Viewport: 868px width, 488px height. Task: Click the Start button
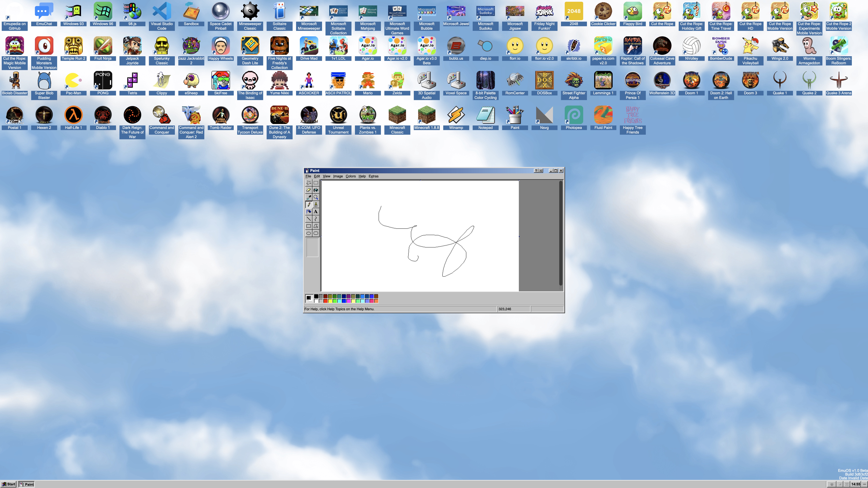(8, 484)
